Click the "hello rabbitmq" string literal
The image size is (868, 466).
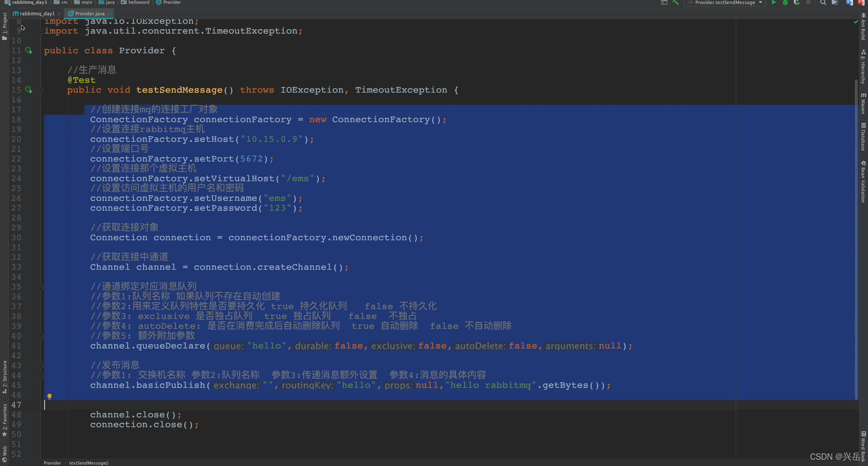click(491, 385)
